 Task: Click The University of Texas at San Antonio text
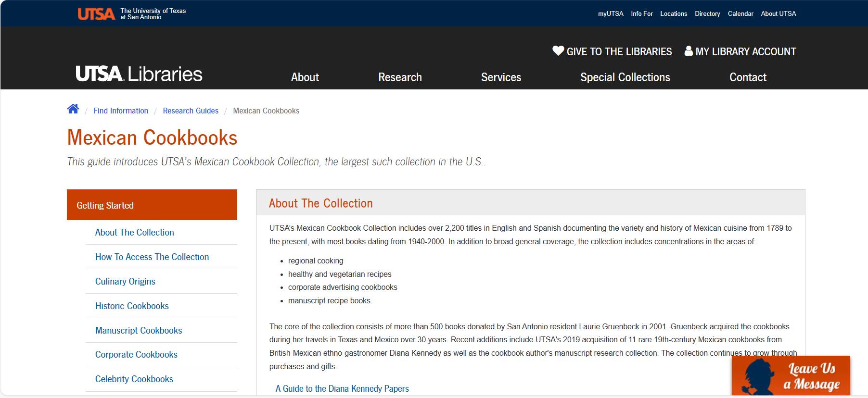pyautogui.click(x=153, y=14)
